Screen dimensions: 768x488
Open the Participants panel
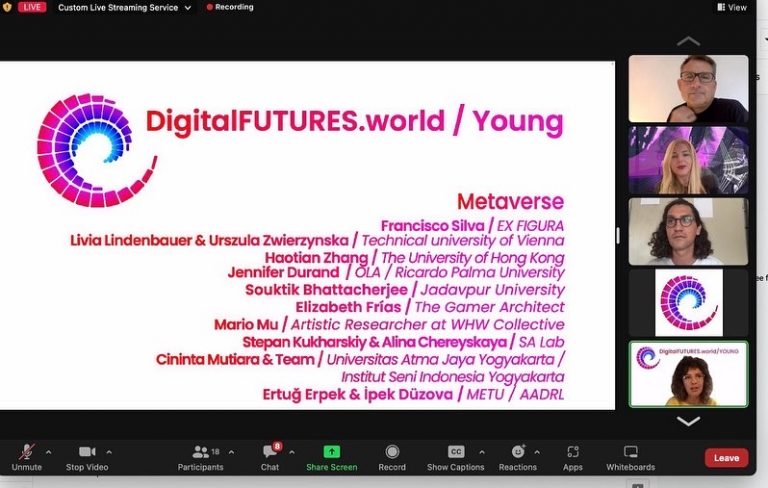click(x=200, y=458)
